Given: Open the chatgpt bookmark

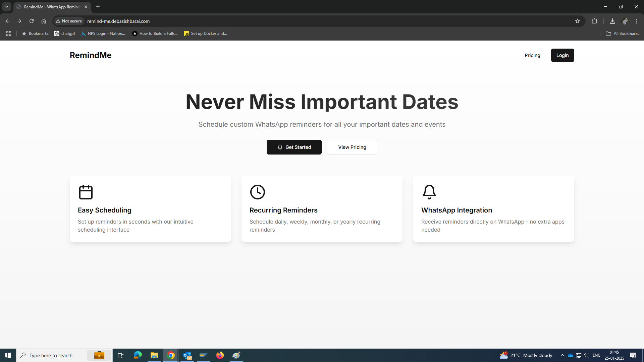Looking at the screenshot, I should [65, 34].
